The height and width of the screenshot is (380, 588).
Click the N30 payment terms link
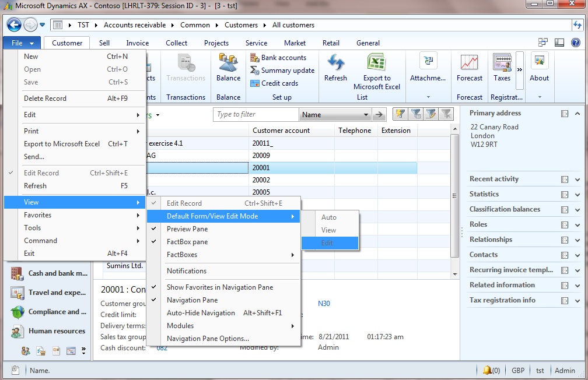324,303
